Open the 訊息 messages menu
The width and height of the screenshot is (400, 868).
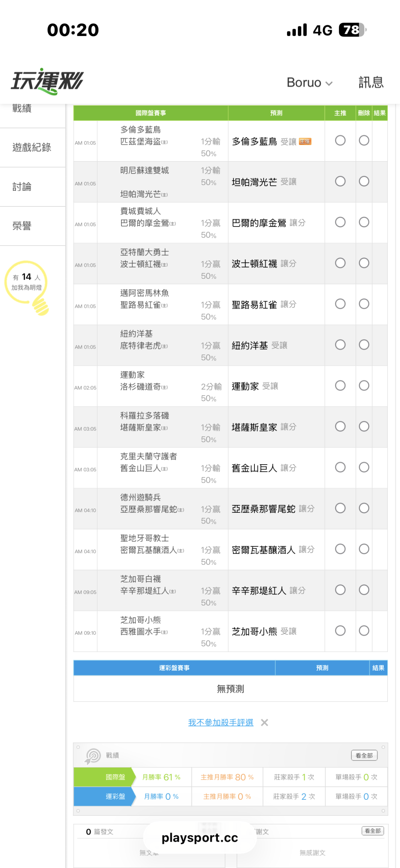click(x=371, y=82)
